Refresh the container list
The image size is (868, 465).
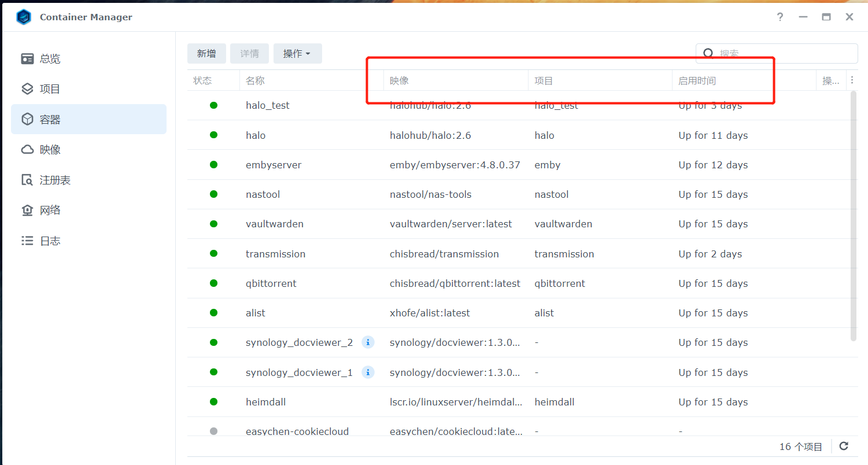pyautogui.click(x=844, y=446)
